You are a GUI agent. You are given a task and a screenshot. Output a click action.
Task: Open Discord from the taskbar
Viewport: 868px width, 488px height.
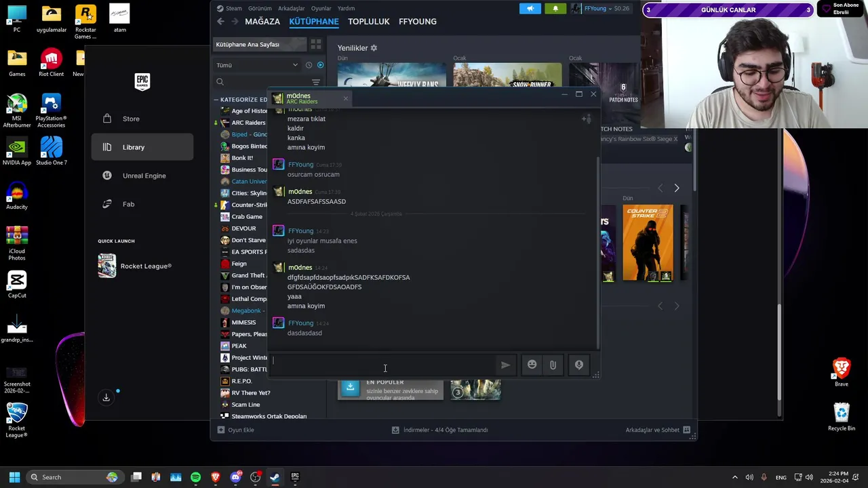235,477
